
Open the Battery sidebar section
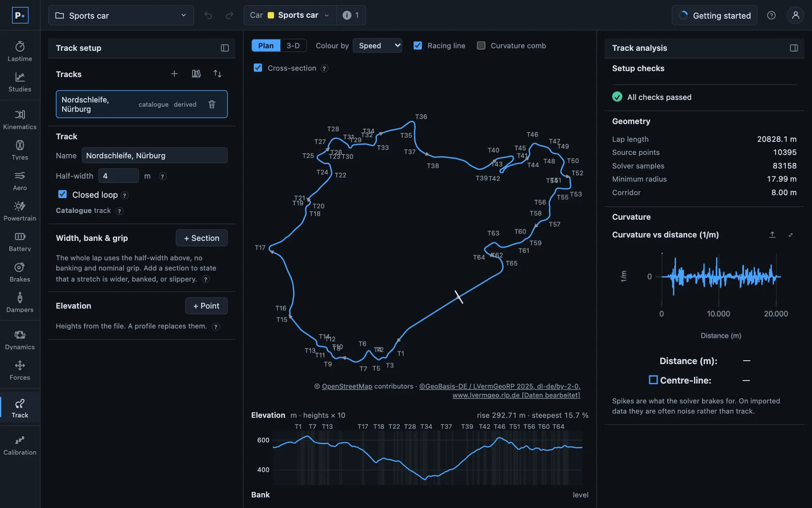pos(20,242)
